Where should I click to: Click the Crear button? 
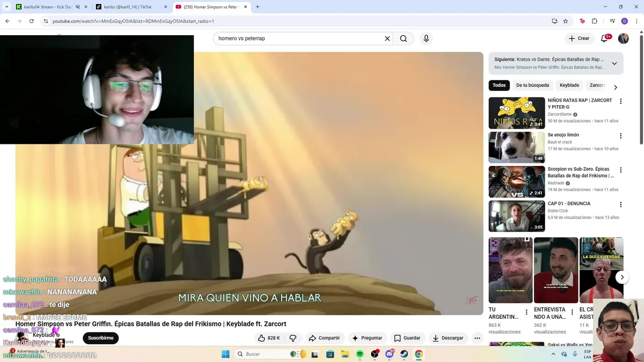[x=579, y=38]
